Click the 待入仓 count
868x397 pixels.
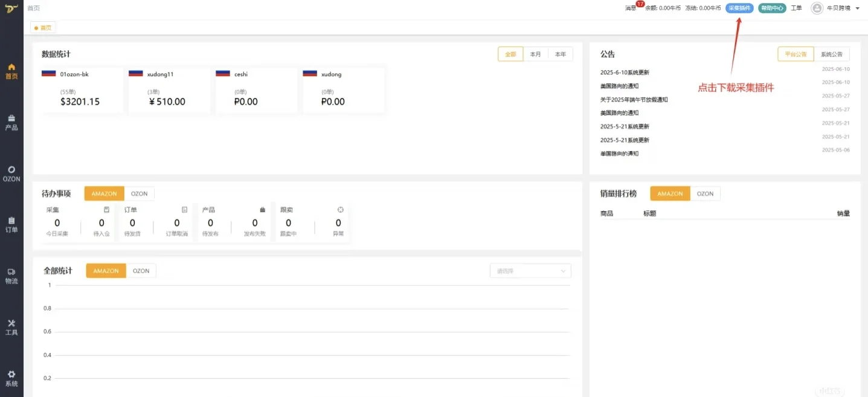point(101,223)
